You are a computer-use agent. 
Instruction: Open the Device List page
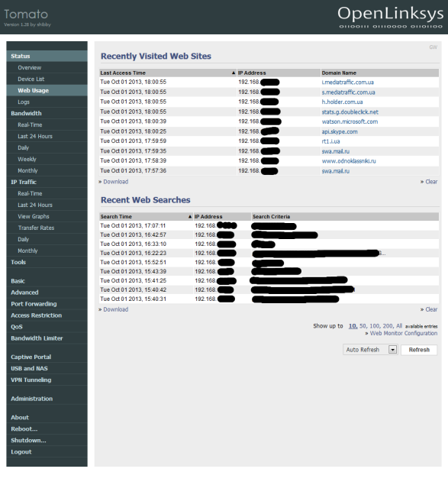(31, 79)
